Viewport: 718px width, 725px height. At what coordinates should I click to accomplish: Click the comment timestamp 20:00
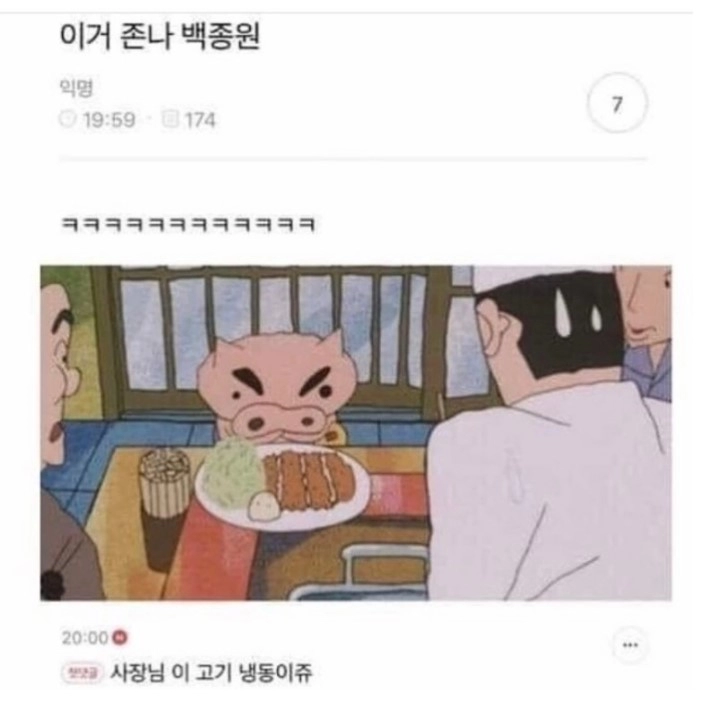pos(85,638)
